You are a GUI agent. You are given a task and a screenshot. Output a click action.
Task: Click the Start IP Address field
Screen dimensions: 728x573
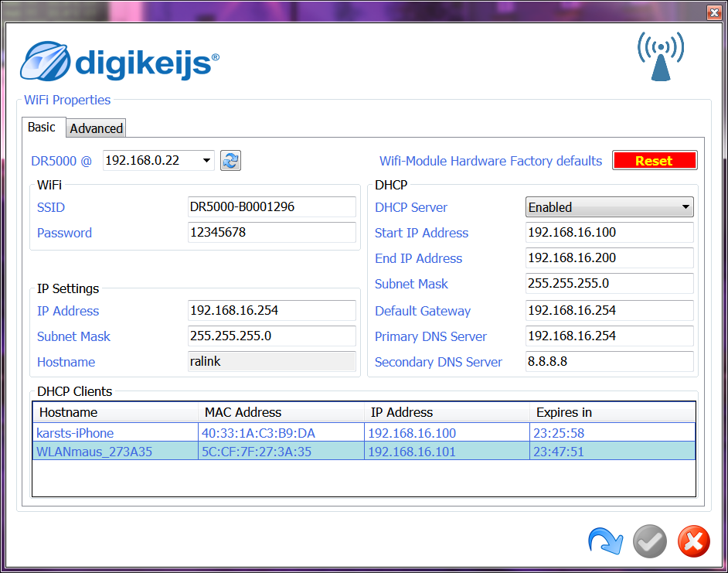(610, 232)
